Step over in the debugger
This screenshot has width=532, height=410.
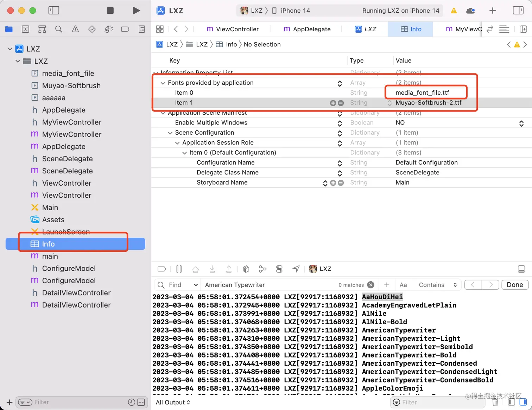coord(196,269)
